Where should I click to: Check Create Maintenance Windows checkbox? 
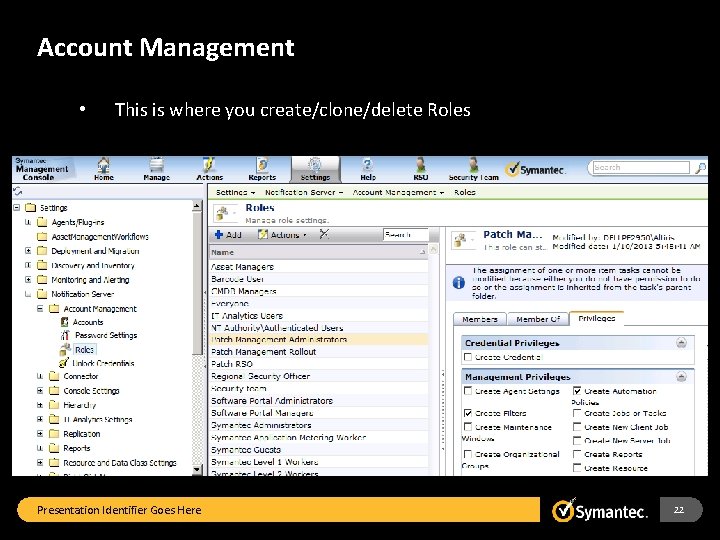pos(468,427)
